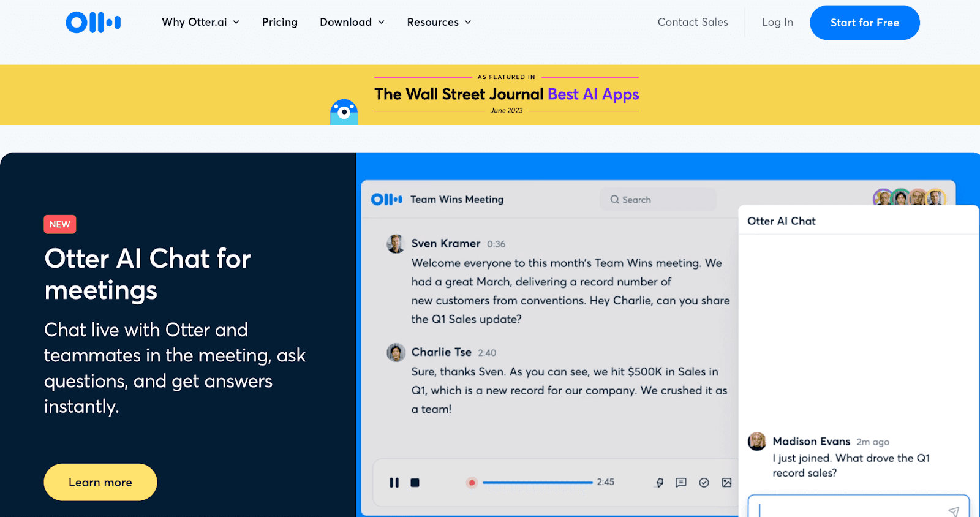The height and width of the screenshot is (517, 980).
Task: Click the insert image icon
Action: [x=726, y=483]
